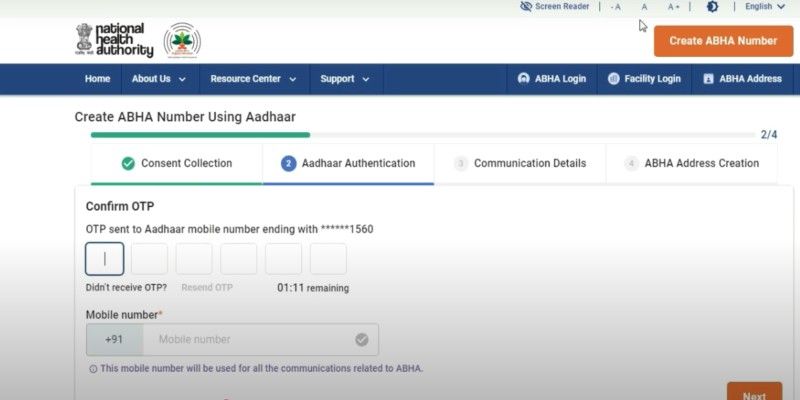The height and width of the screenshot is (400, 800).
Task: Click the green progress bar
Action: (201, 135)
